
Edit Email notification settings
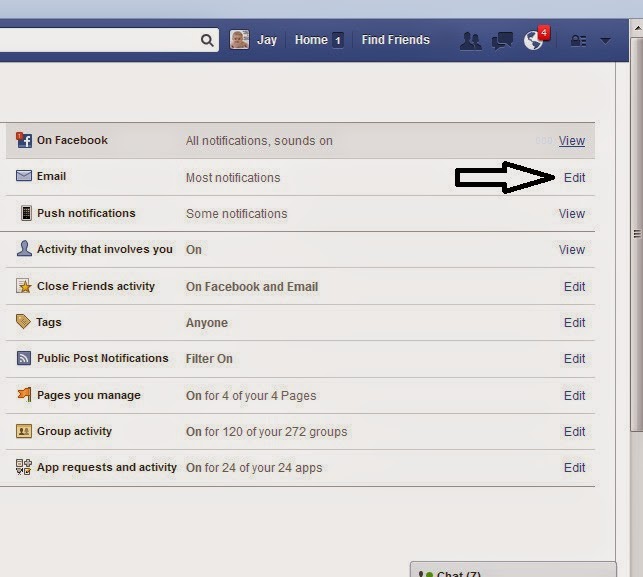(x=575, y=178)
